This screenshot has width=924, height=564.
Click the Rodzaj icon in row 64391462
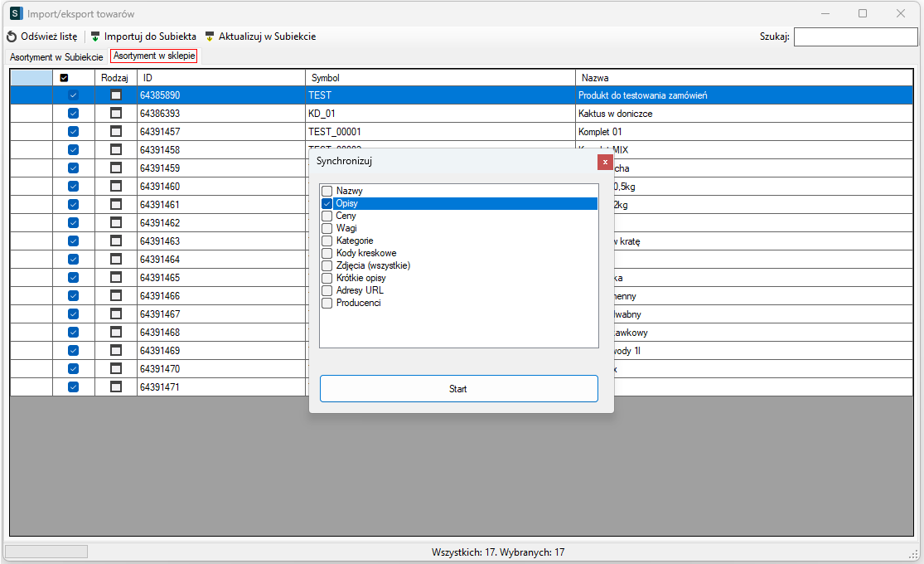116,223
